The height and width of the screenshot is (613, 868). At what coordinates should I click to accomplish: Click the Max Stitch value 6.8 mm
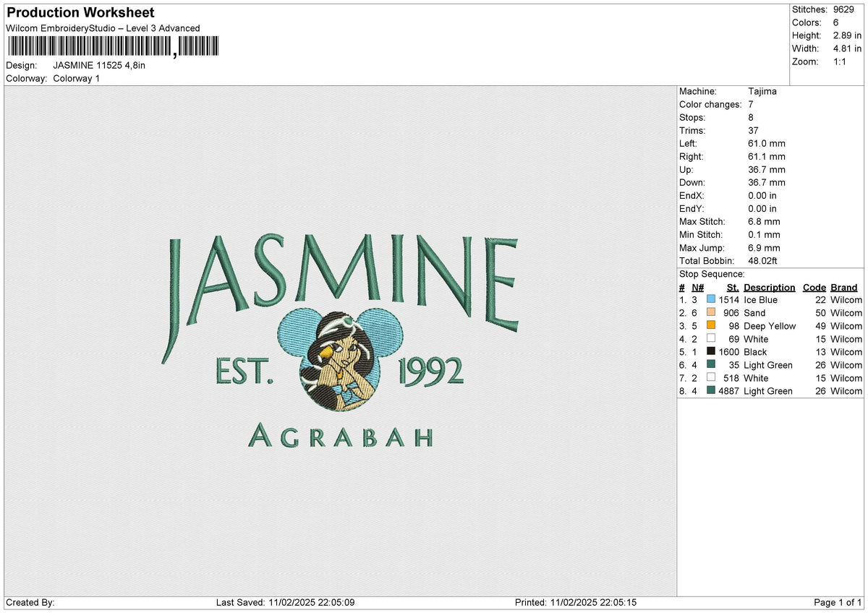[764, 222]
